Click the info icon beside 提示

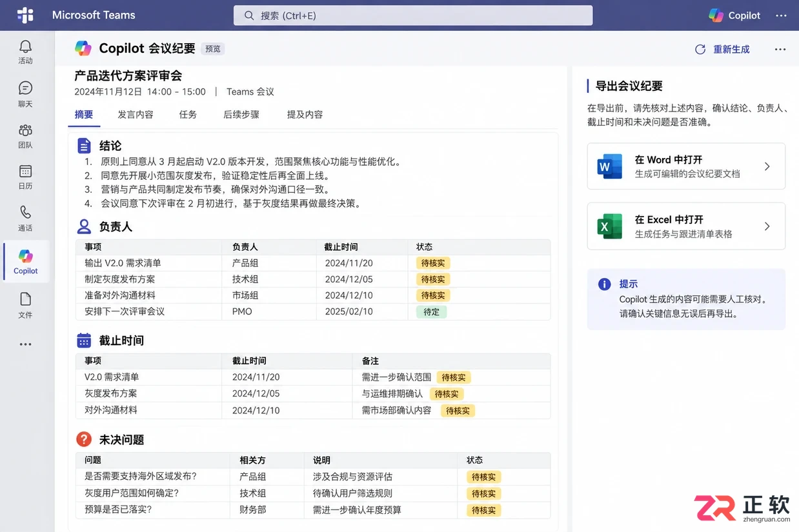[x=604, y=284]
